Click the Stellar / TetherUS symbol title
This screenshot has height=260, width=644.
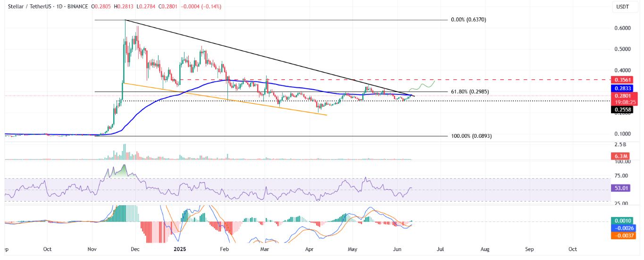click(28, 7)
